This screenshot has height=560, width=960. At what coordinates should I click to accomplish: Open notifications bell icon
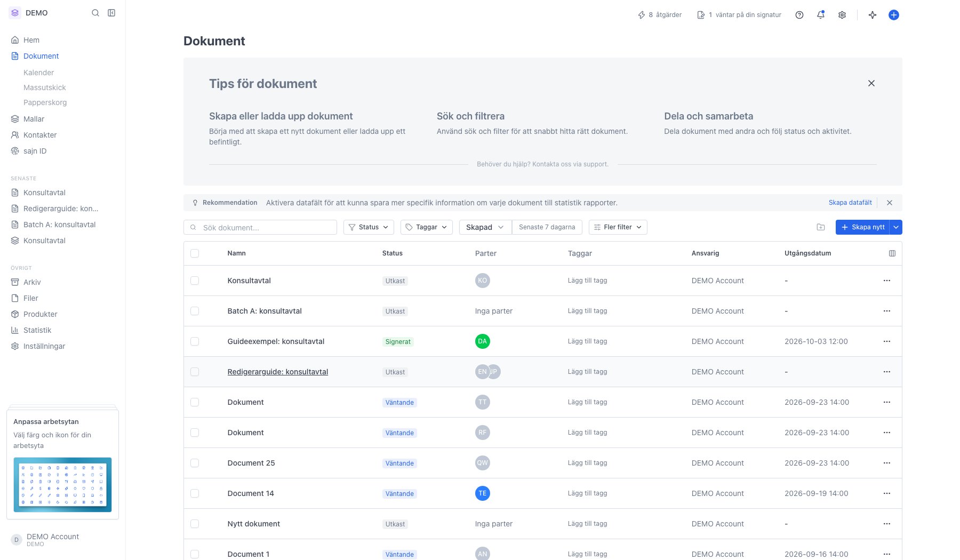[x=821, y=15]
